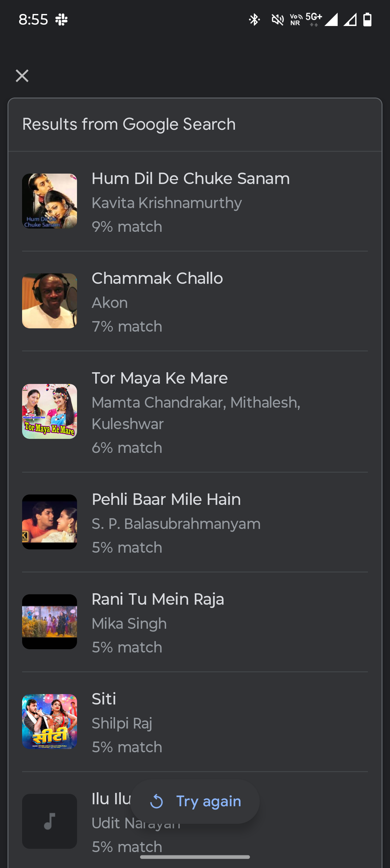Tap the refresh icon in Try again

pos(157,802)
